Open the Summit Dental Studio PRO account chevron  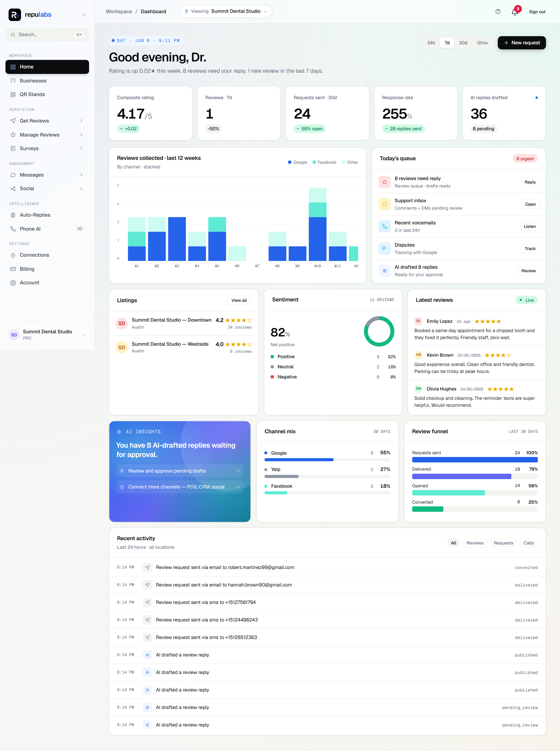(x=83, y=335)
